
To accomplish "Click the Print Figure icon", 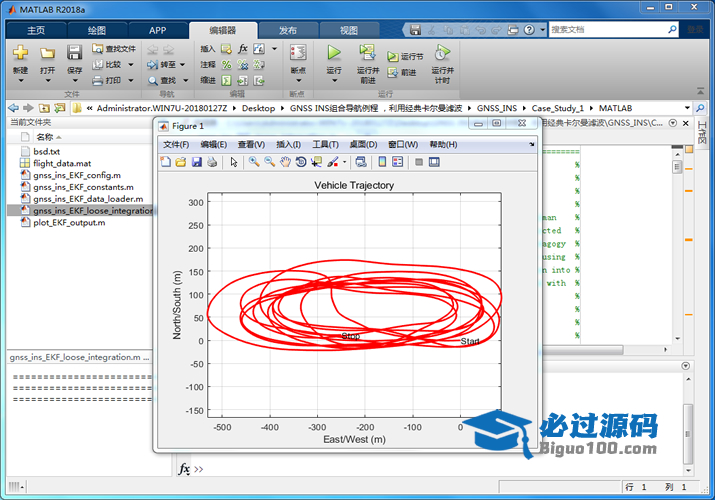I will [x=212, y=161].
